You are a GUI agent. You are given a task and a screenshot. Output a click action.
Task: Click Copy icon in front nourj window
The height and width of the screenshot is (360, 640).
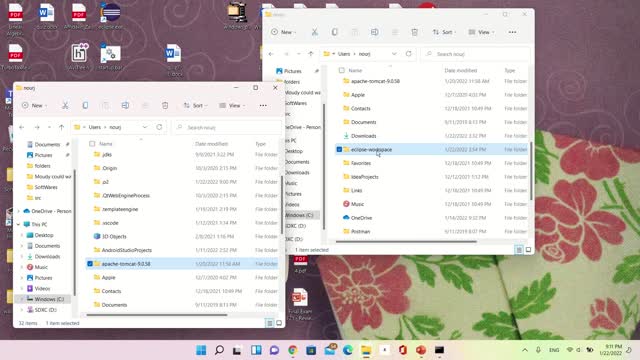click(85, 105)
